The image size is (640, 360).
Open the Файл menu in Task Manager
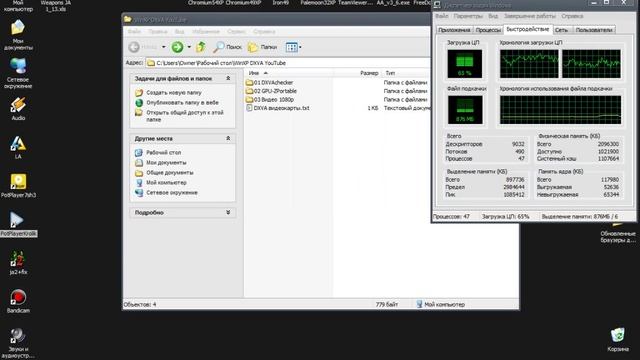click(x=442, y=16)
